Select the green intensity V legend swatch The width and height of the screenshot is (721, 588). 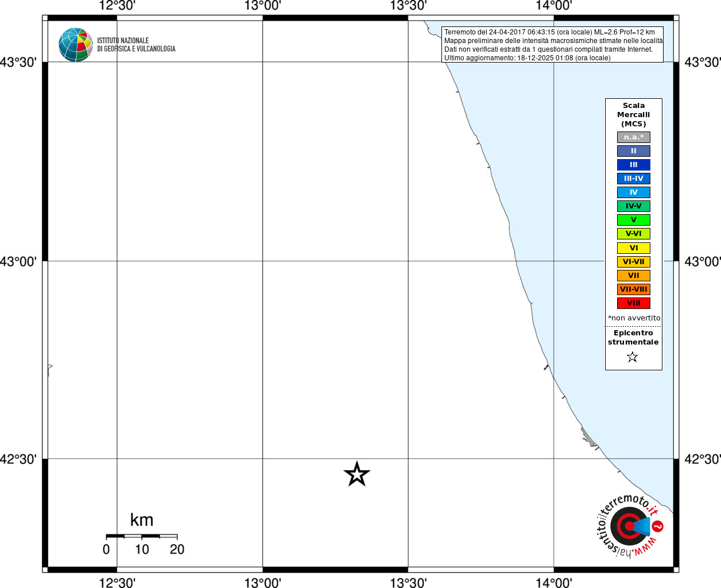(634, 220)
